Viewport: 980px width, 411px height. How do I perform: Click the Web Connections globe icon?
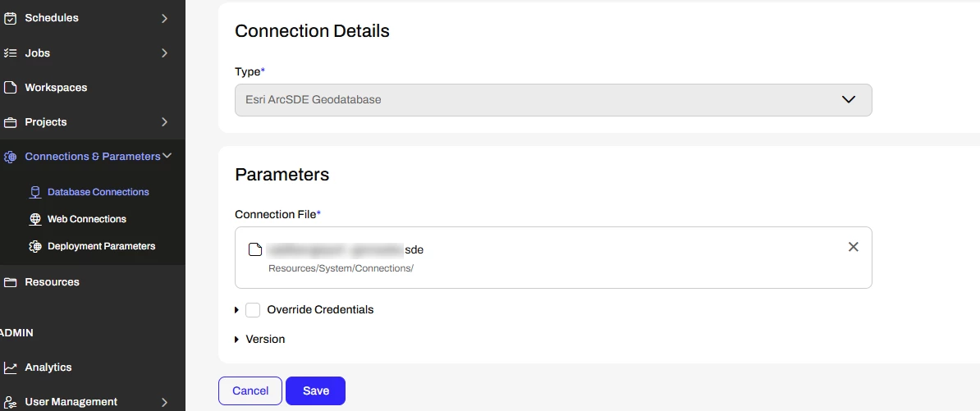pos(34,219)
